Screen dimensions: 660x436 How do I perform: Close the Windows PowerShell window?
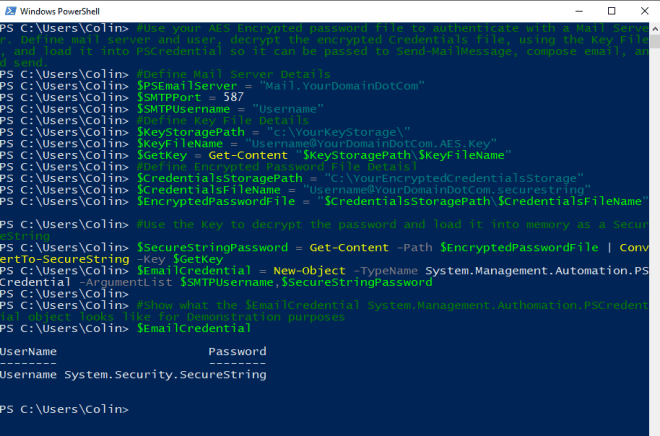(x=644, y=11)
